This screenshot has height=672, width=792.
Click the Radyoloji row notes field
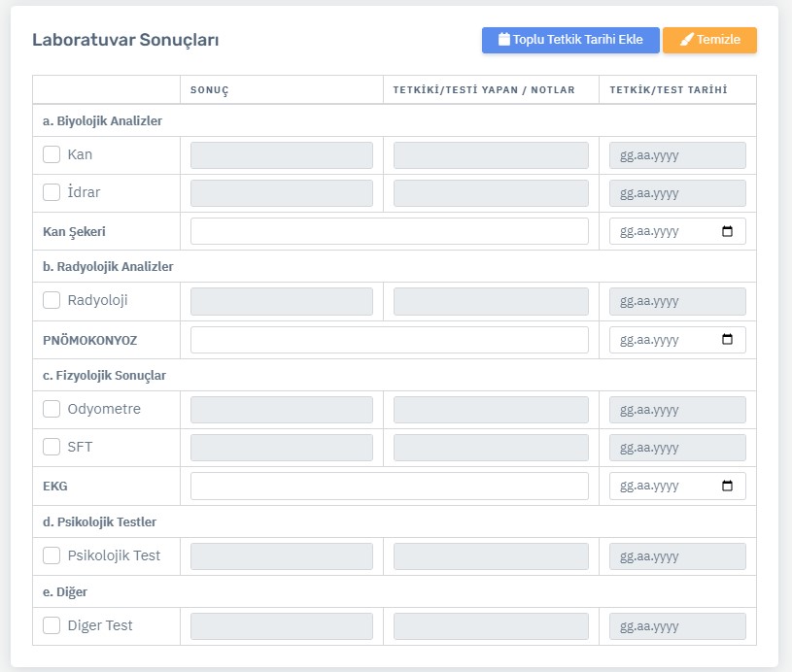491,301
